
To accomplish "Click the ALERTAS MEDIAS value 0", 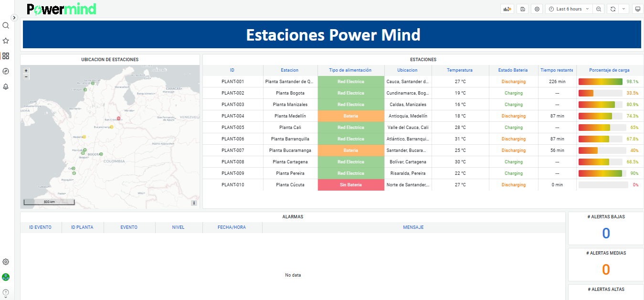I will pos(606,269).
